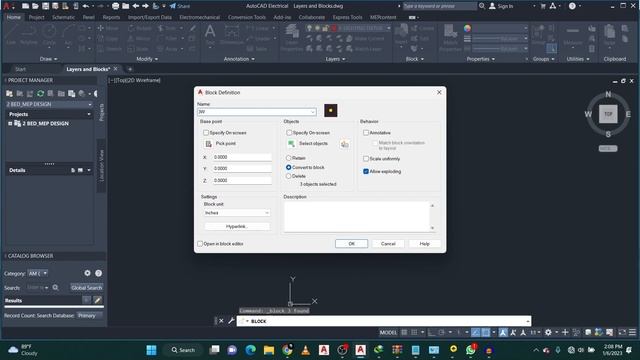Click the Share button in title bar
Image resolution: width=640 pixels, height=360 pixels.
[x=180, y=6]
